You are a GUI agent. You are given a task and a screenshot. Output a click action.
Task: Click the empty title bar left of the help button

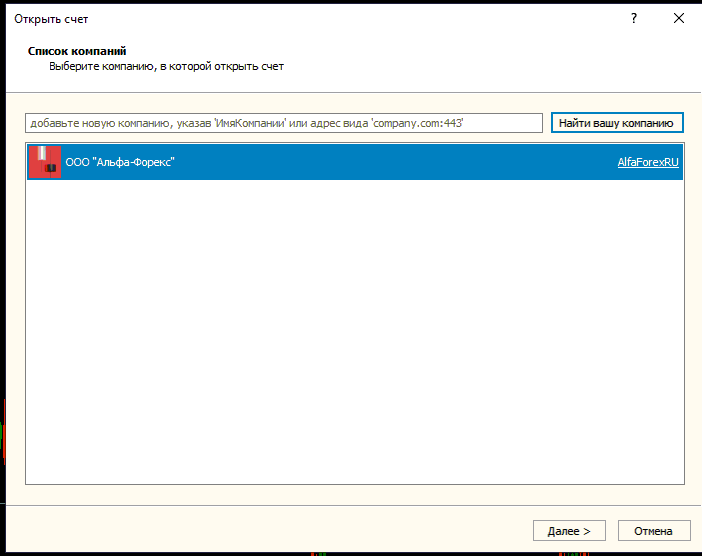coord(350,19)
